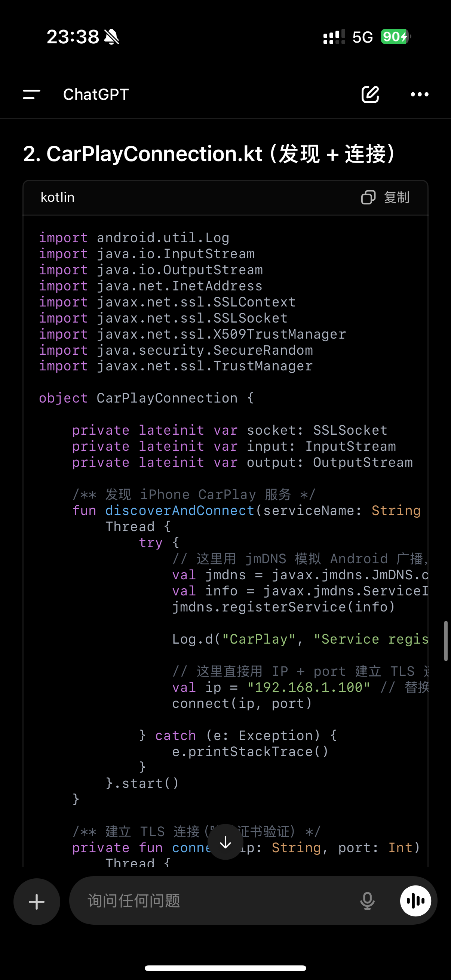Tap the code block scrollbar on right
Image resolution: width=451 pixels, height=980 pixels.
[446, 641]
